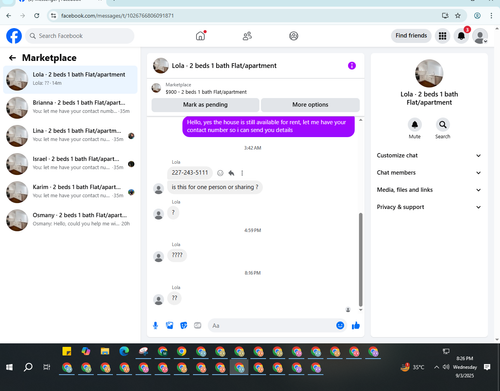Record a voice clip with microphone icon
The image size is (500, 391).
155,325
